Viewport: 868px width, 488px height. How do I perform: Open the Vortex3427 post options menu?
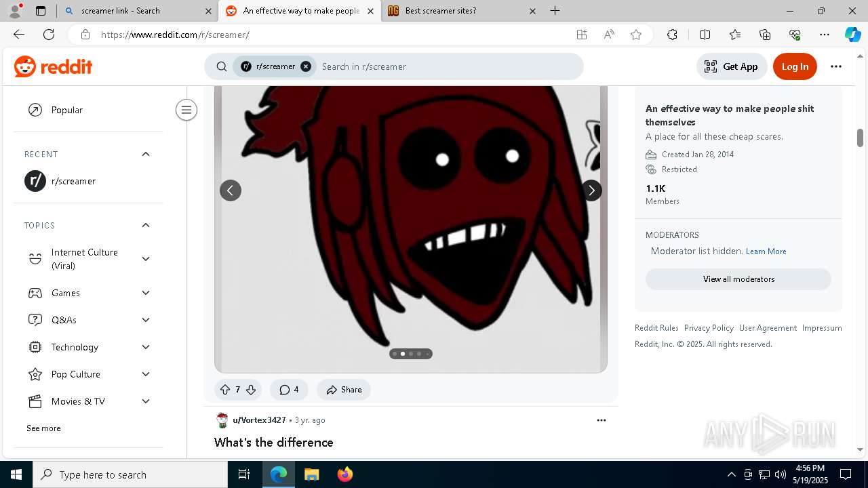click(601, 420)
